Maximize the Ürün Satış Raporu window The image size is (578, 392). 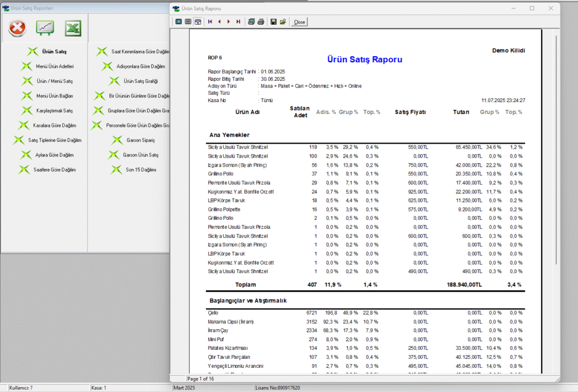(532, 8)
